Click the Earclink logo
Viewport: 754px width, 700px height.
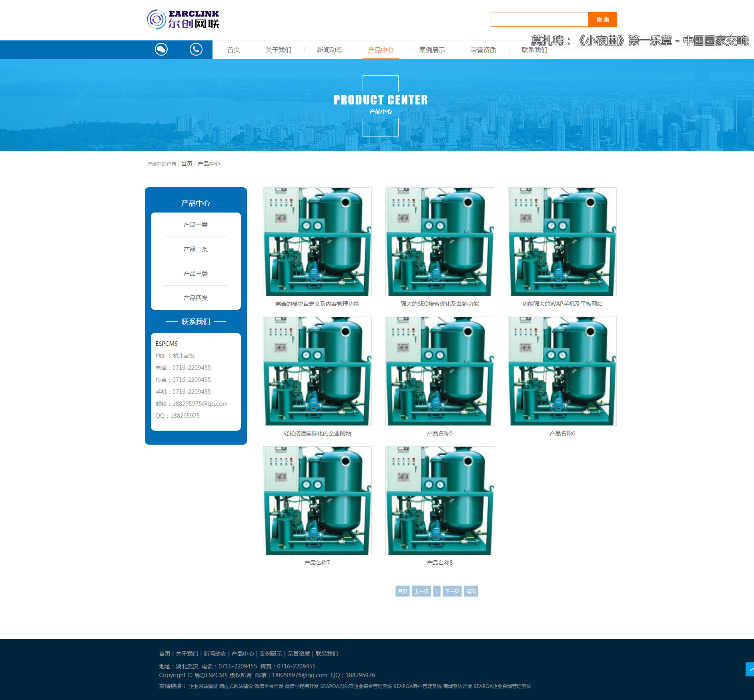[183, 19]
